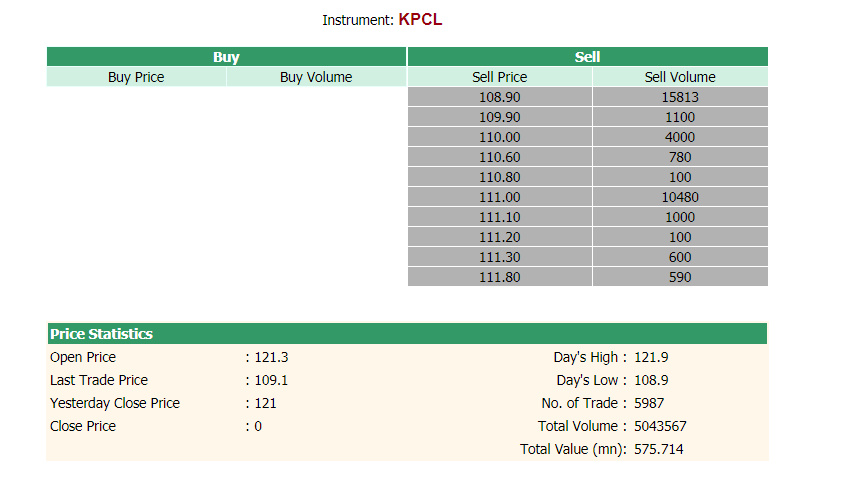Click the Close Price label

coord(83,426)
